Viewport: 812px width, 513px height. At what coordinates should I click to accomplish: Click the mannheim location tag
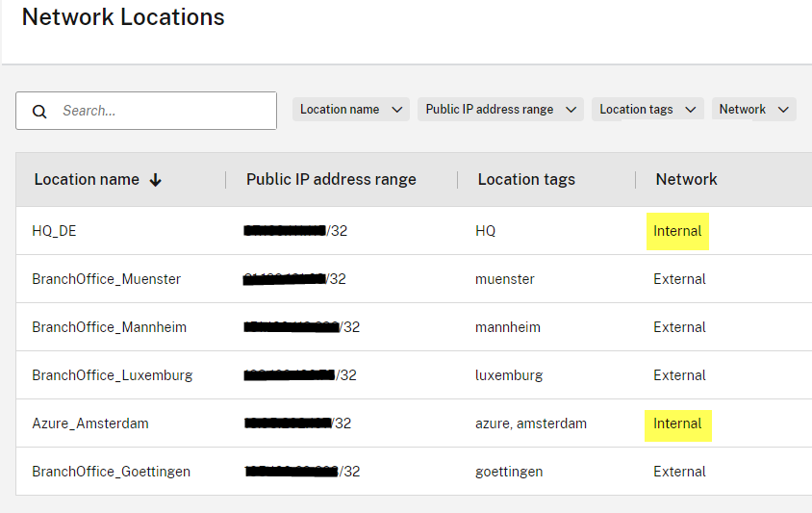[508, 327]
